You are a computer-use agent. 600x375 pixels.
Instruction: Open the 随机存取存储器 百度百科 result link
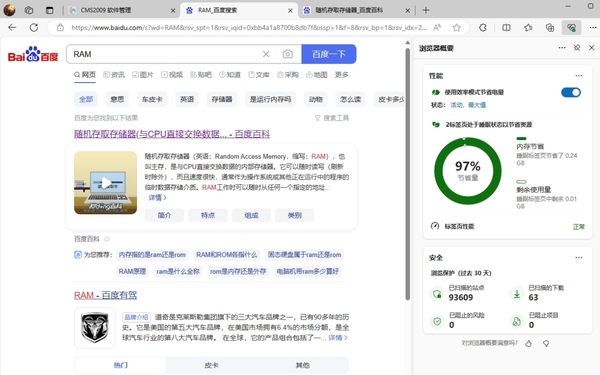pyautogui.click(x=172, y=134)
